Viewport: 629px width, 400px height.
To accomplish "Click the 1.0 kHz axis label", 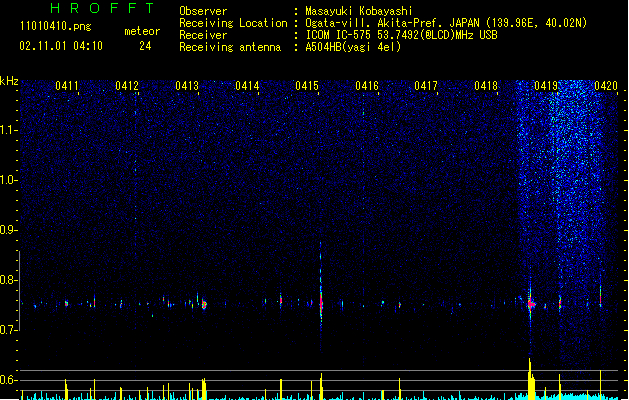I will click(x=9, y=180).
